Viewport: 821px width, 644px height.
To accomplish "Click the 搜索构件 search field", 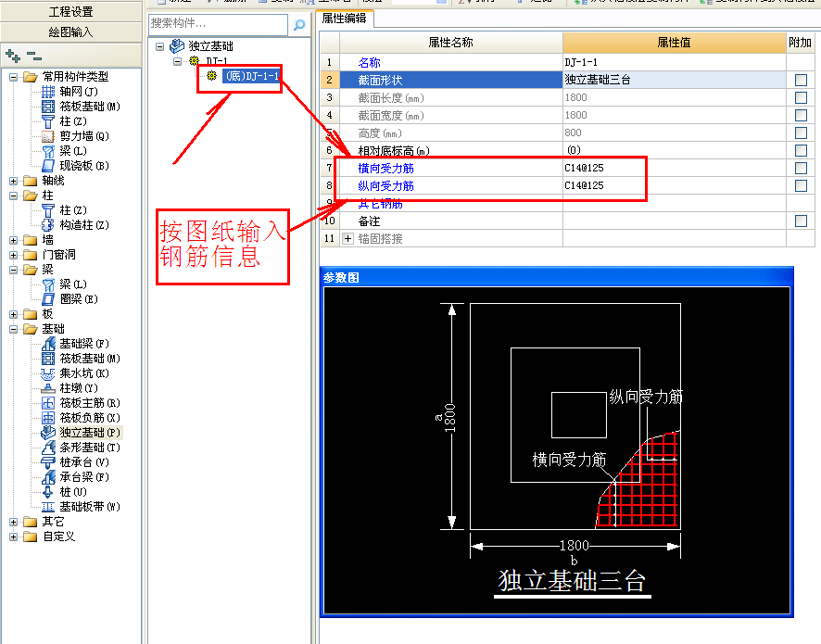I will (x=218, y=23).
